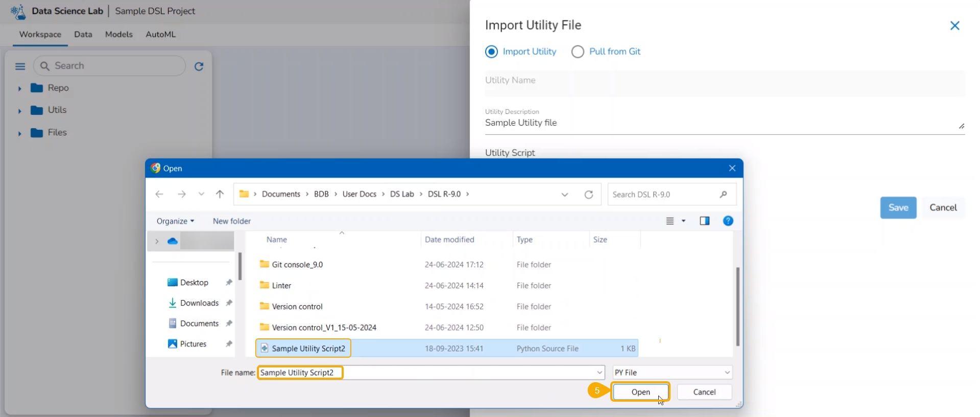Open file dialog help icon
980x417 pixels.
coord(728,221)
